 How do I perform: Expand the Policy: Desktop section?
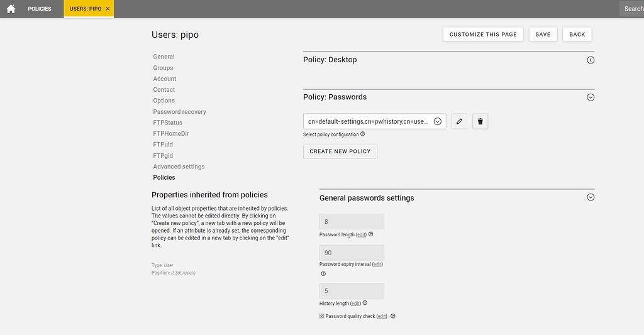click(x=590, y=60)
